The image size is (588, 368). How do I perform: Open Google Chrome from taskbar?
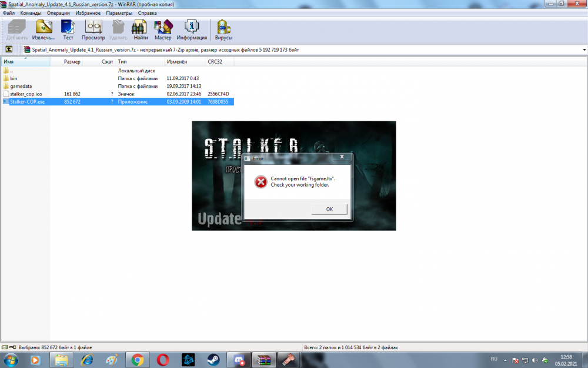point(137,360)
